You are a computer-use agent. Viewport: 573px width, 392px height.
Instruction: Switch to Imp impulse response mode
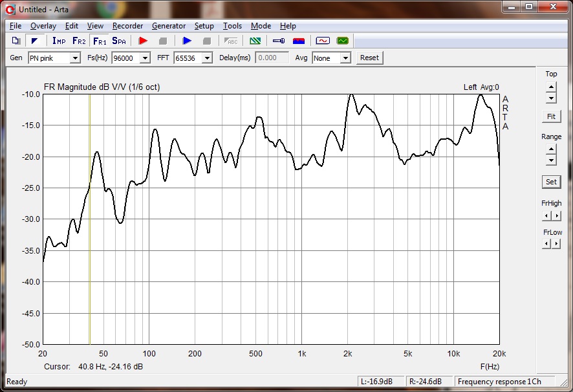pos(59,41)
